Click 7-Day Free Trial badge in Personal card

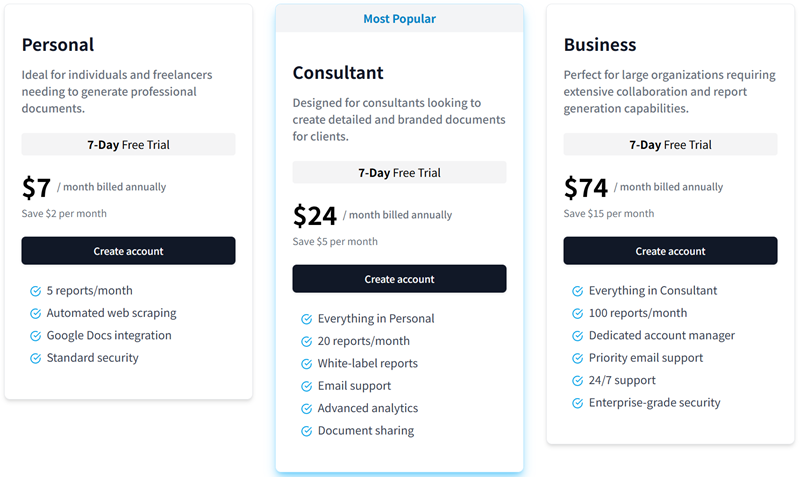point(128,144)
